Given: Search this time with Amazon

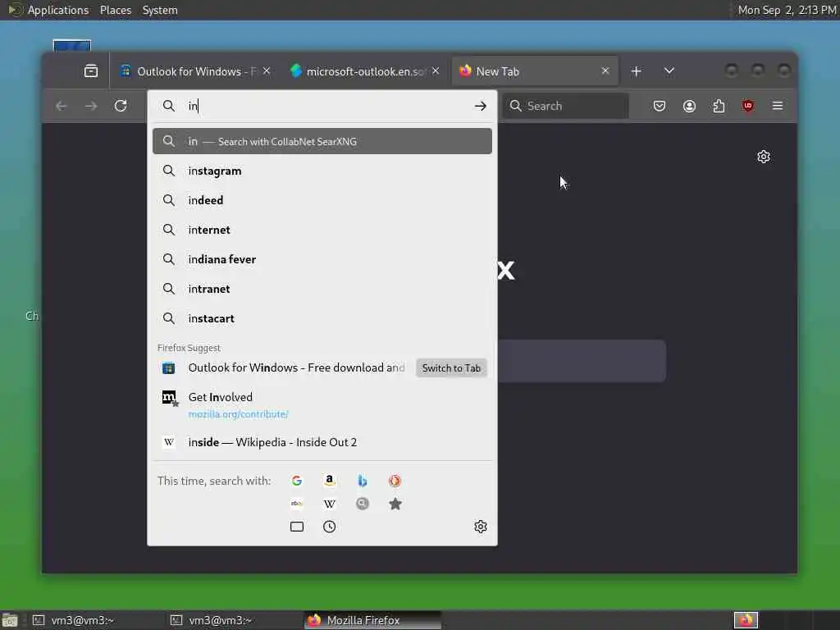Looking at the screenshot, I should pos(330,481).
